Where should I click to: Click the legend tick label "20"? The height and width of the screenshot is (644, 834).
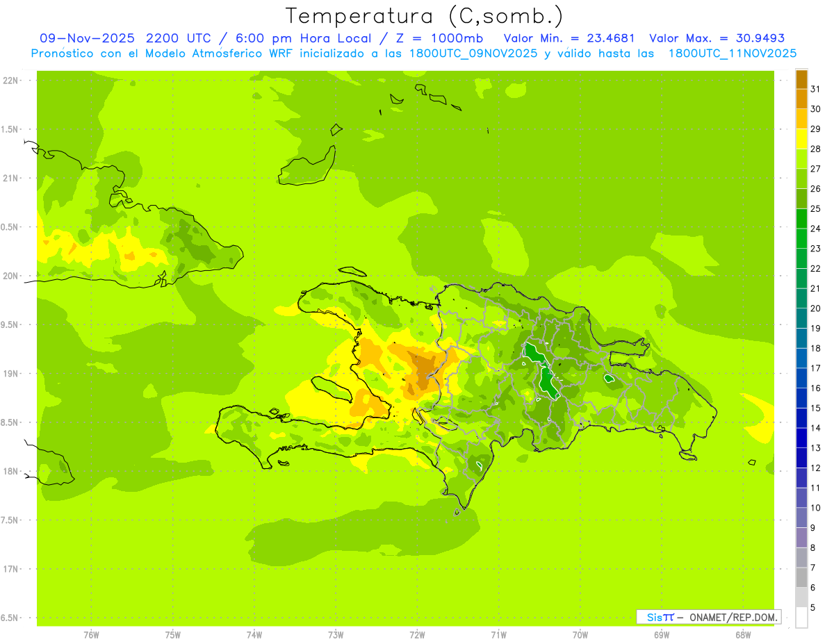pos(815,308)
